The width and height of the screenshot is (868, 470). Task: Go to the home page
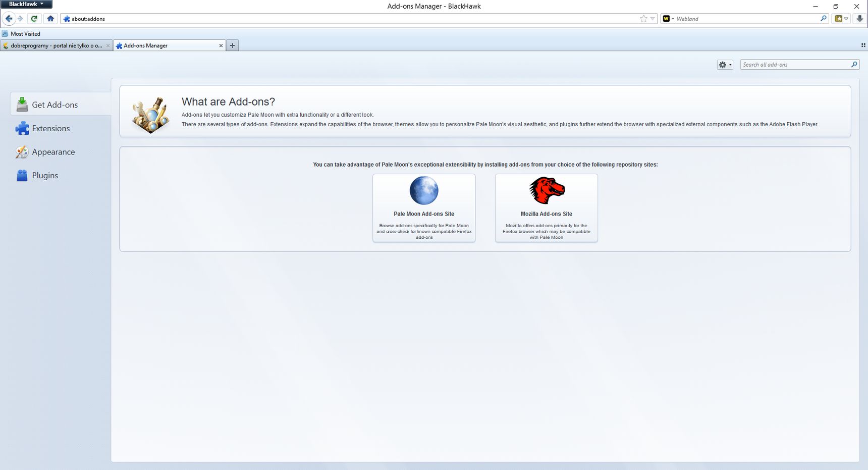coord(50,19)
